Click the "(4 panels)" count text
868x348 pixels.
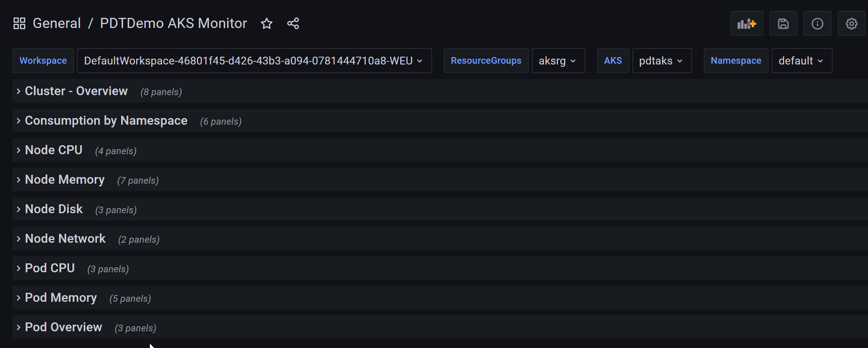click(116, 151)
